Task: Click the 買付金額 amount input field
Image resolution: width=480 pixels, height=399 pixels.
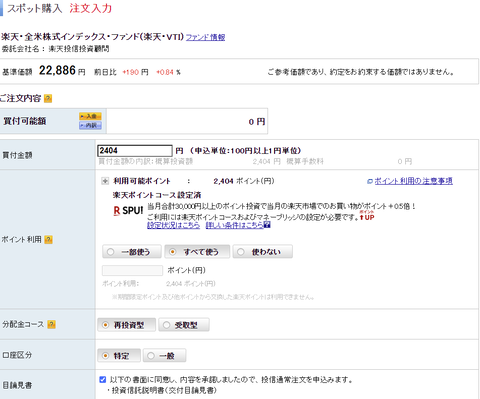Action: (x=135, y=151)
